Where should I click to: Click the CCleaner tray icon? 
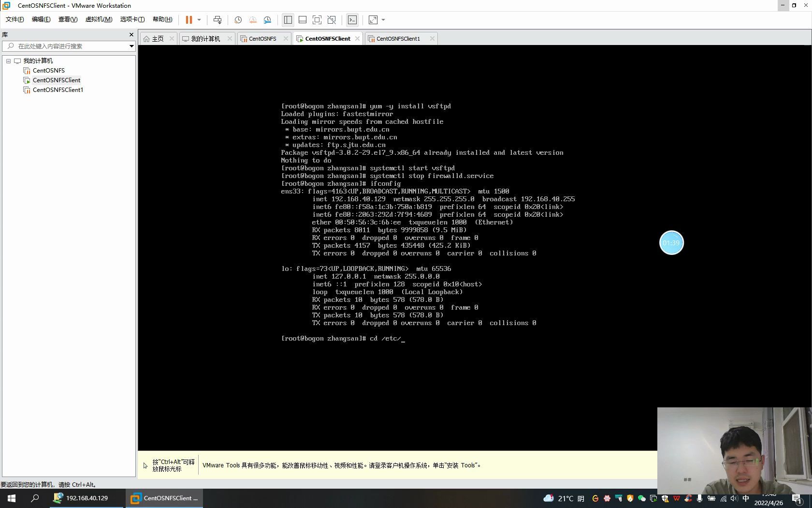tap(688, 498)
